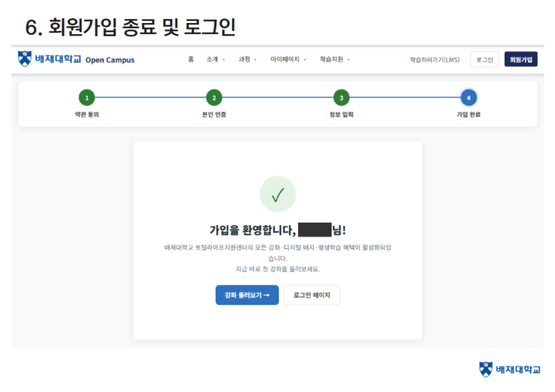555x392 pixels.
Task: Select step 2 본인 인증 circle
Action: click(214, 98)
